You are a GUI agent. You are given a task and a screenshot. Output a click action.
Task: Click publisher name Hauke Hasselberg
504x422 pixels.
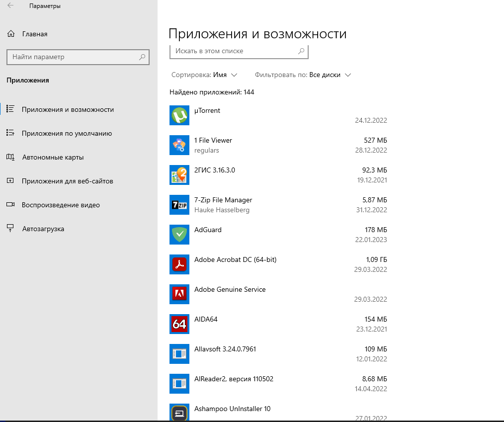(222, 210)
